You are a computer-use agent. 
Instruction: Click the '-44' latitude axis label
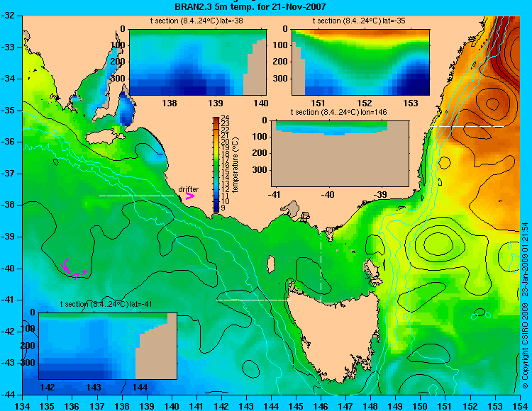8,395
